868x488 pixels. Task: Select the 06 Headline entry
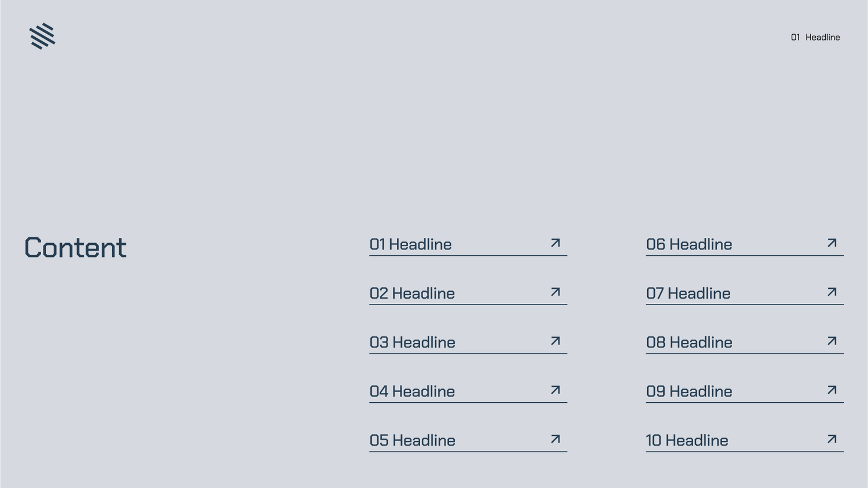(x=689, y=244)
